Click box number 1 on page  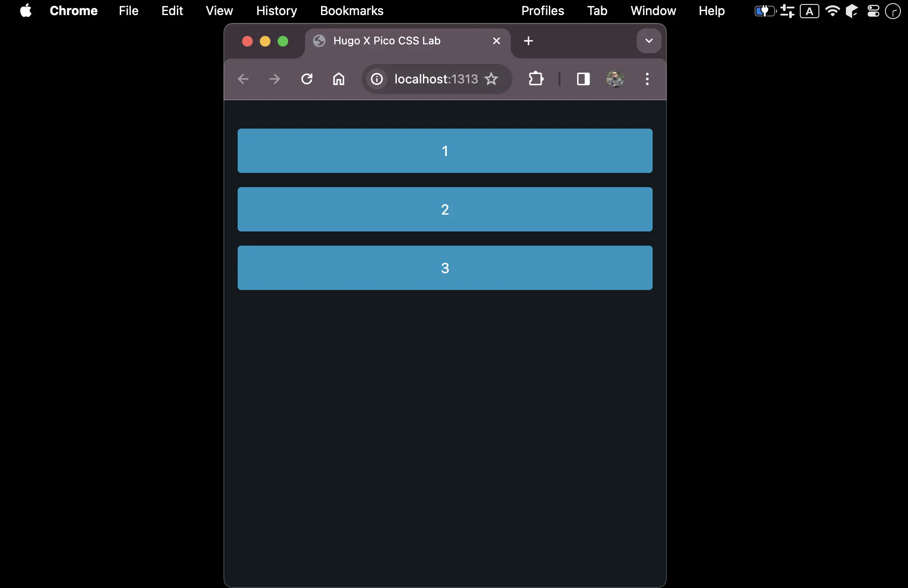[x=445, y=150]
